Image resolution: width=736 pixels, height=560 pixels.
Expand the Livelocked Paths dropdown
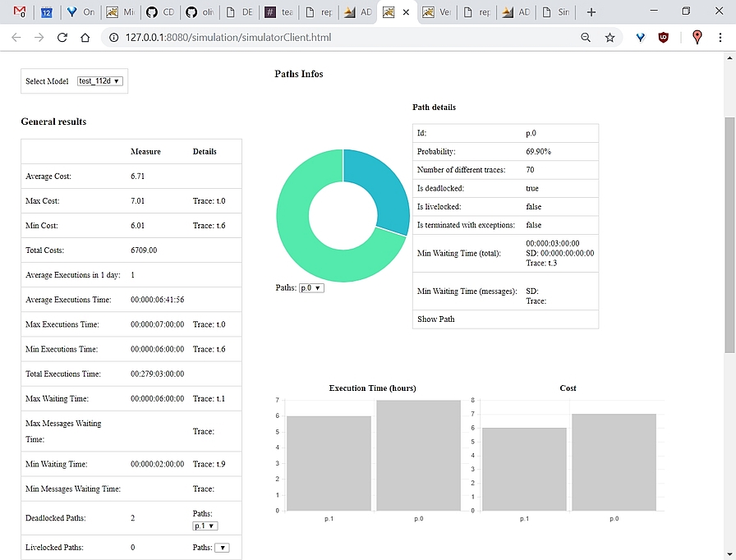(222, 548)
